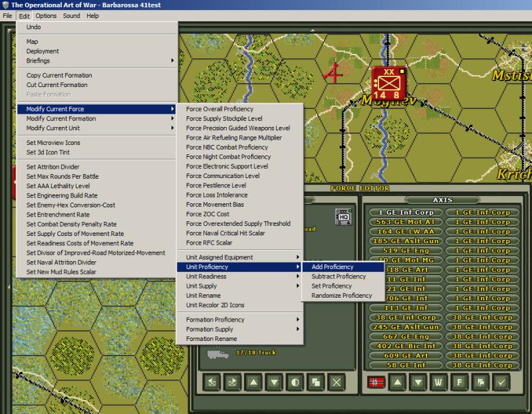This screenshot has width=532, height=414.
Task: Keep Modify Current Force submenu open
Action: (x=96, y=109)
